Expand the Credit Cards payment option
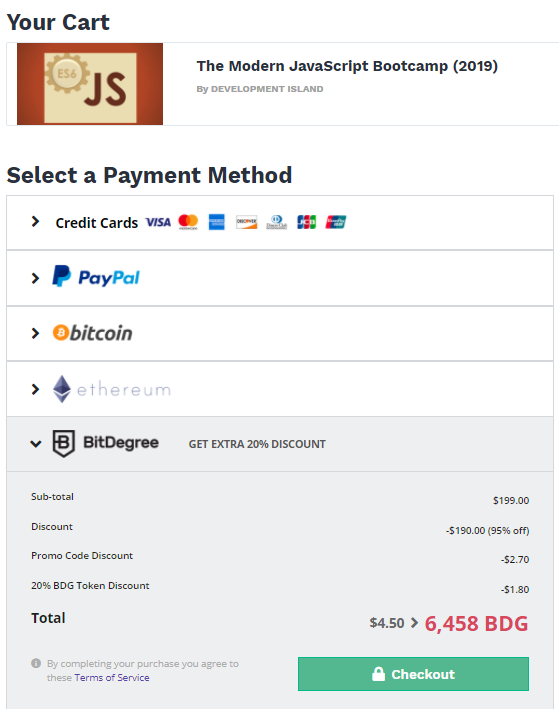The width and height of the screenshot is (559, 715). coord(35,222)
